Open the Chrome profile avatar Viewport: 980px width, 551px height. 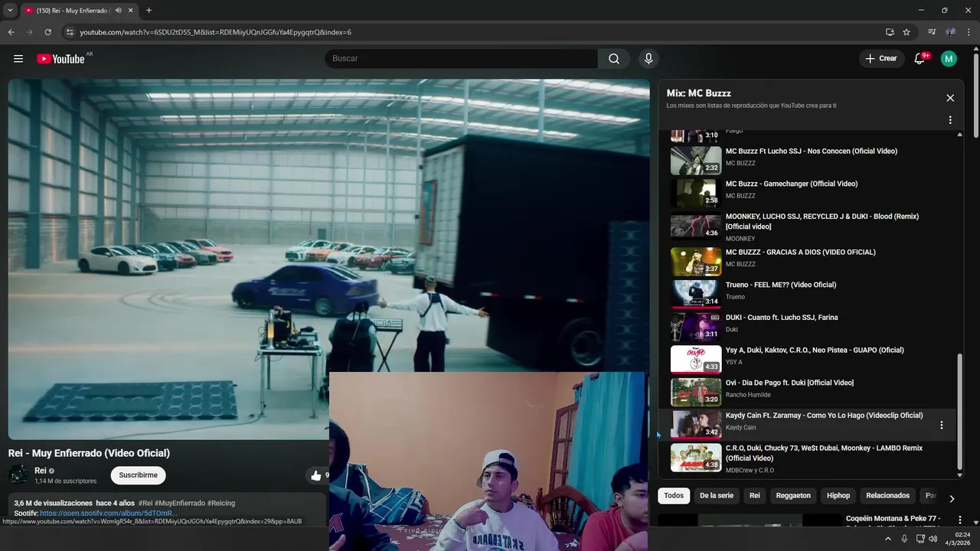coord(950,32)
